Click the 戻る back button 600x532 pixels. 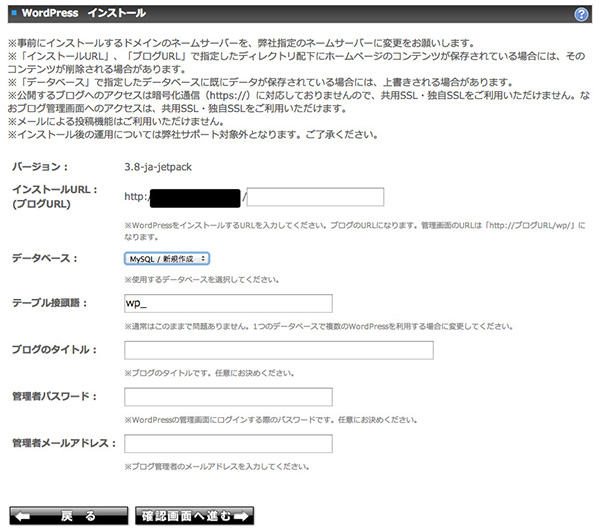click(x=69, y=516)
